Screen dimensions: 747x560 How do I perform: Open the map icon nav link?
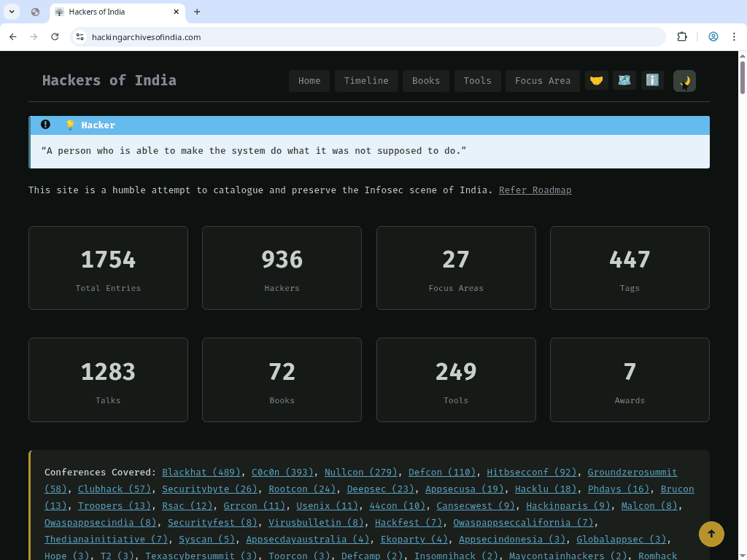click(x=624, y=80)
